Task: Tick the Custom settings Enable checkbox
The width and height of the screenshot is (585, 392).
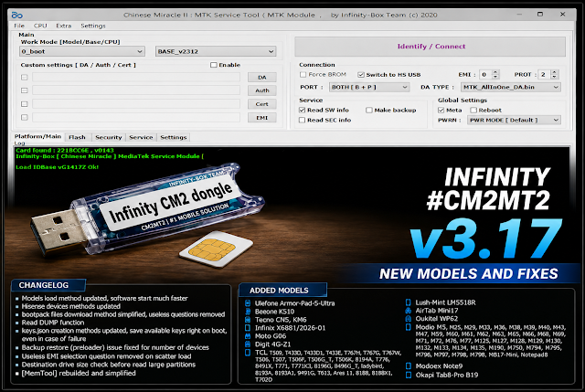Action: tap(213, 65)
